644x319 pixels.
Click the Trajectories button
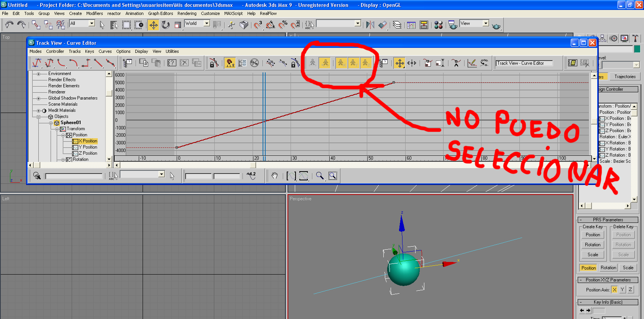click(x=625, y=77)
